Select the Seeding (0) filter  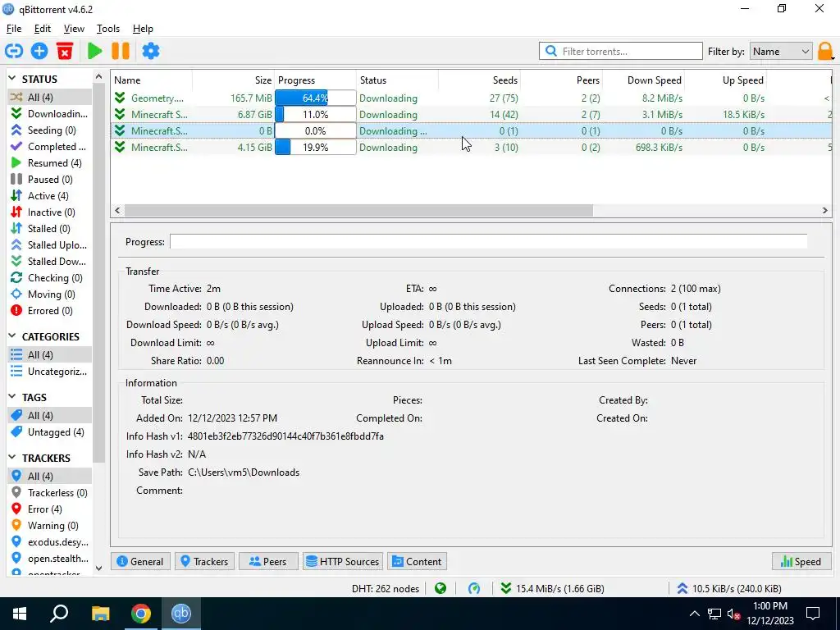tap(49, 130)
